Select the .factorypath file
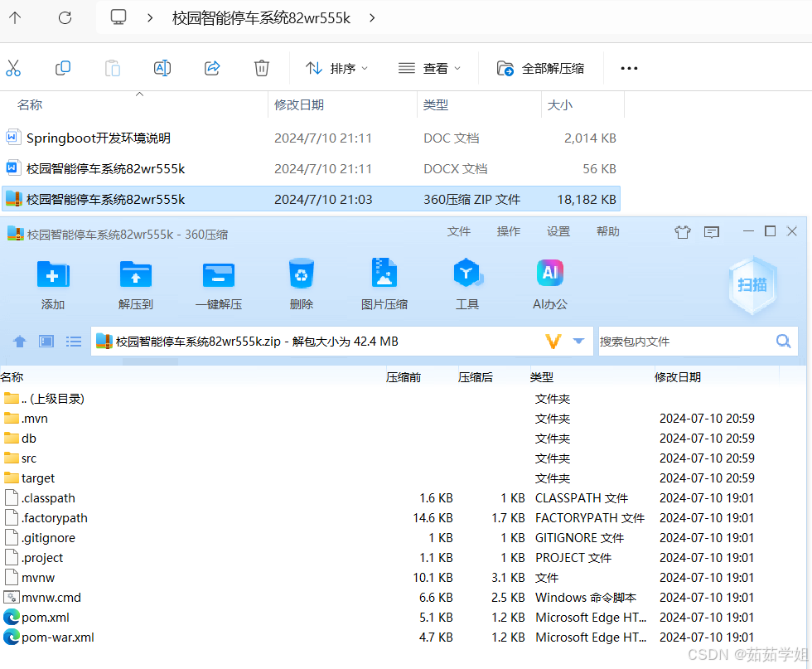This screenshot has height=669, width=812. pos(46,517)
